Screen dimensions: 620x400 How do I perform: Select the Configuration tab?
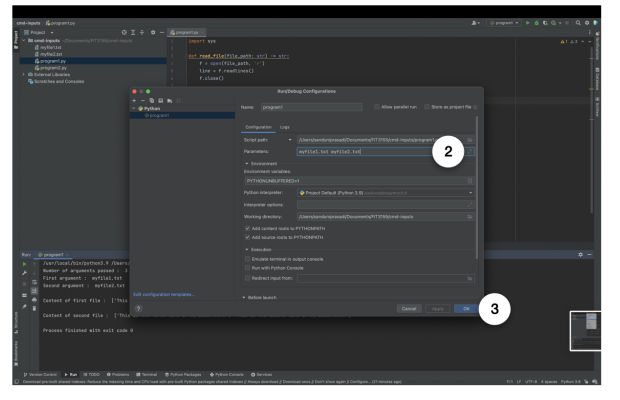258,127
